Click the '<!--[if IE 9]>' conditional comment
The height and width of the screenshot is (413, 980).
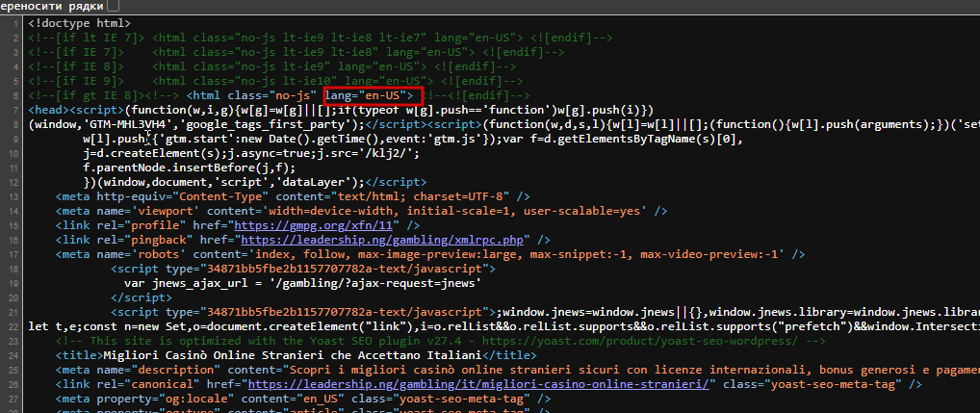click(76, 82)
